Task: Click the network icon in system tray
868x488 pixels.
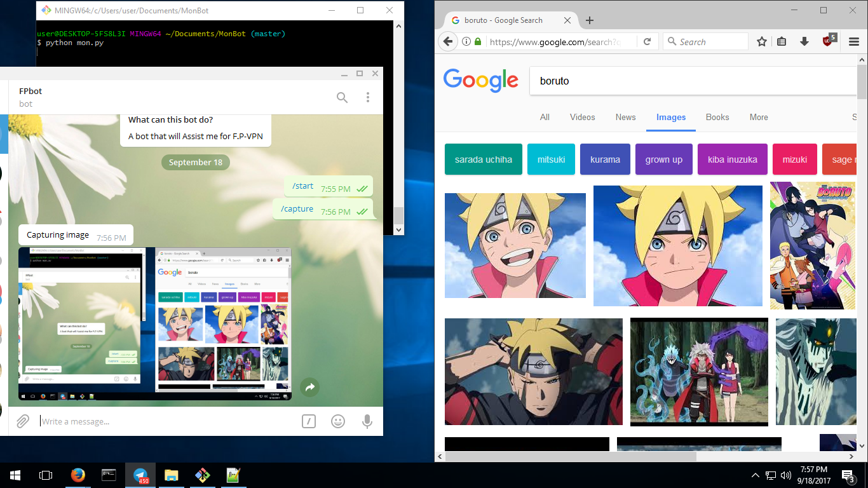Action: (x=771, y=475)
